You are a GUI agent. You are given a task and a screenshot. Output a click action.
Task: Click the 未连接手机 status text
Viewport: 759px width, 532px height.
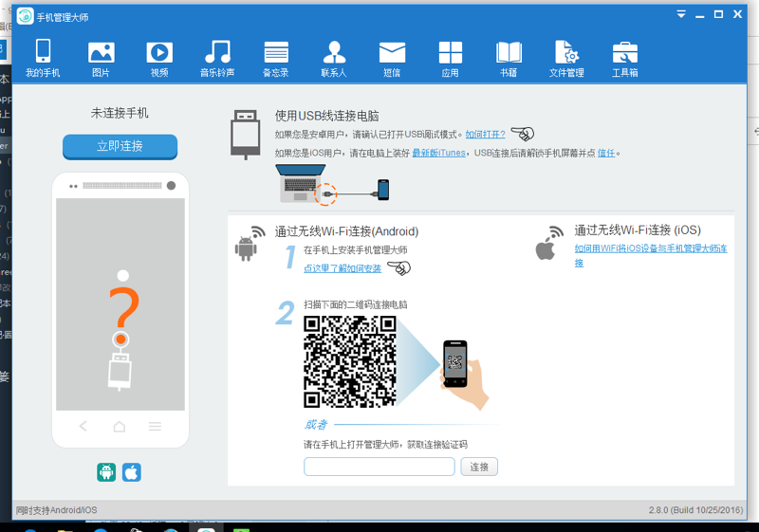click(x=120, y=113)
